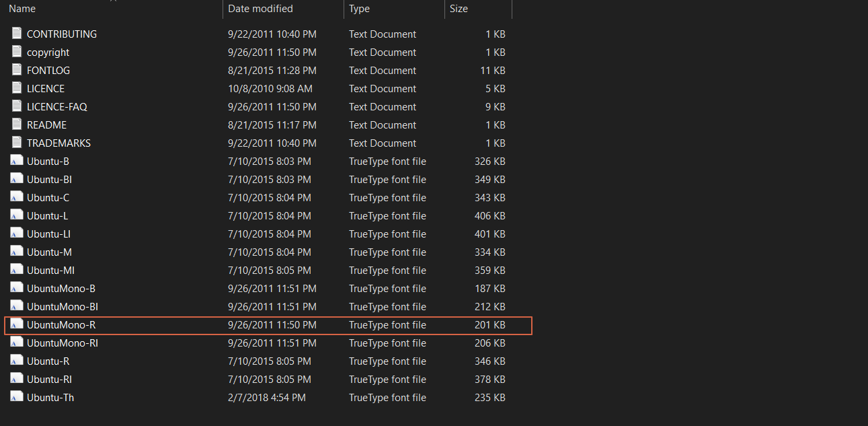Select the UbuntuMono-BI file name

tap(63, 306)
